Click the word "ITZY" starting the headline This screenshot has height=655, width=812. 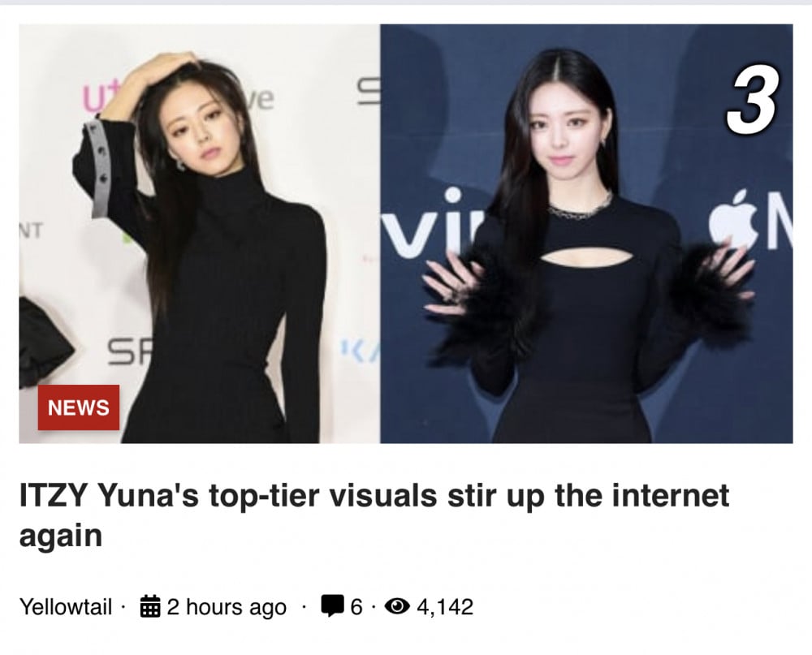(53, 495)
